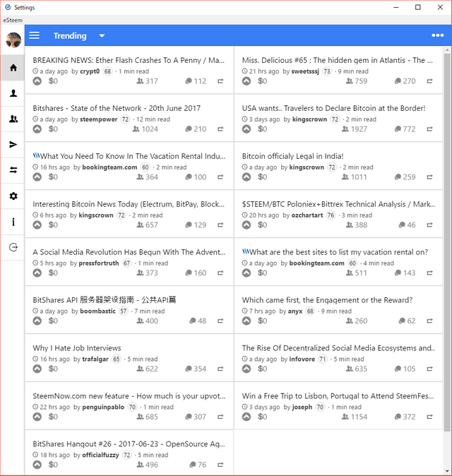This screenshot has width=452, height=476.
Task: Open author sweetsssj's profile link
Action: click(x=305, y=71)
